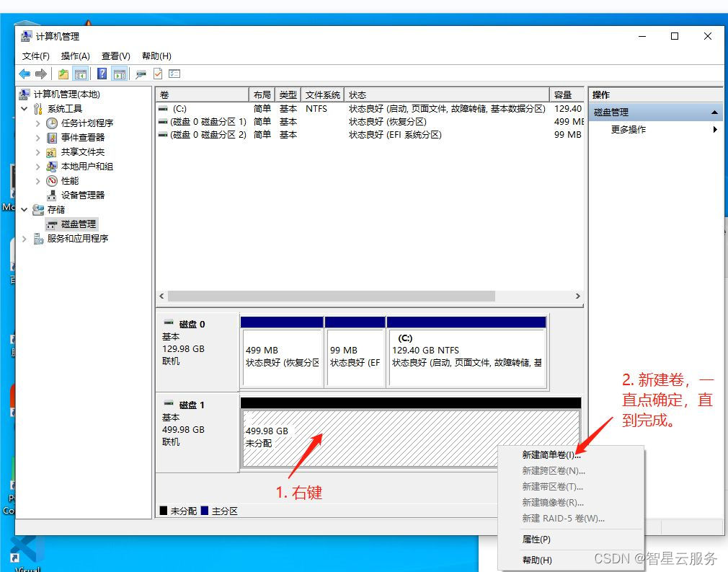Collapse the 存储 tree node
The height and width of the screenshot is (572, 728).
click(25, 210)
